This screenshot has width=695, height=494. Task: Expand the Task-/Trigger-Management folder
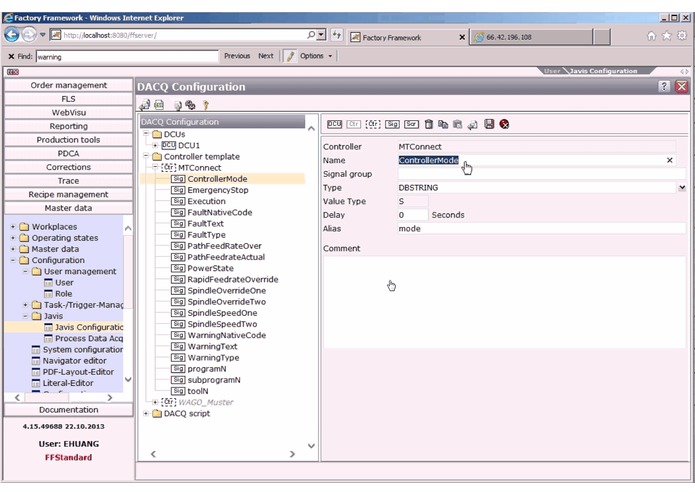point(25,305)
